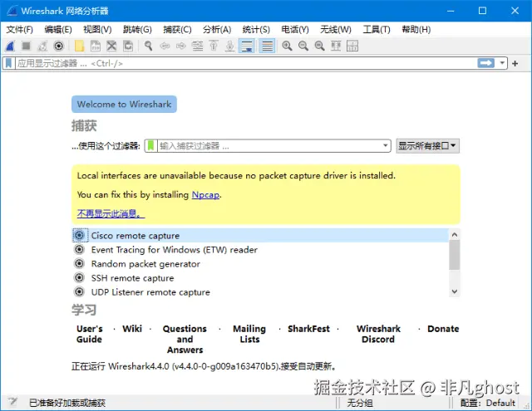Find a packet with magnifier icon
This screenshot has width=532, height=411.
point(148,46)
